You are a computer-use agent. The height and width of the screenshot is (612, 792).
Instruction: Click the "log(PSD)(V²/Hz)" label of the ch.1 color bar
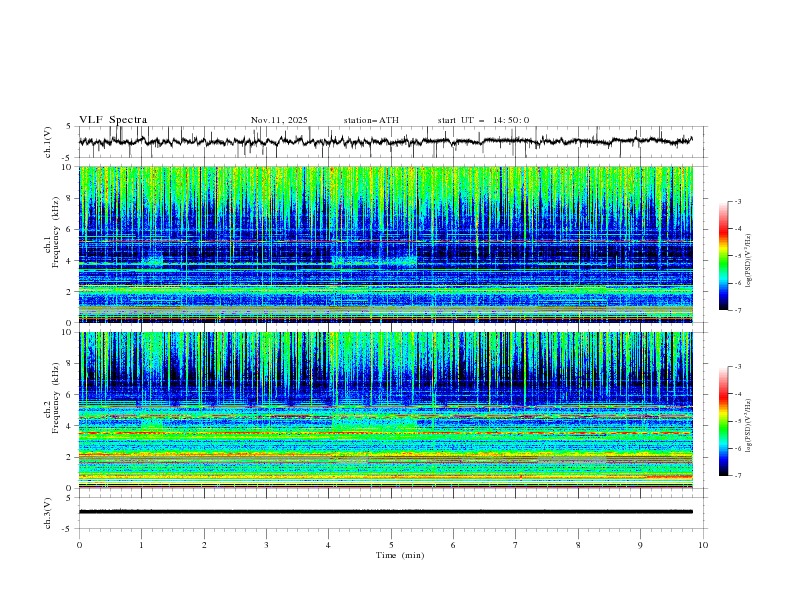pyautogui.click(x=749, y=261)
